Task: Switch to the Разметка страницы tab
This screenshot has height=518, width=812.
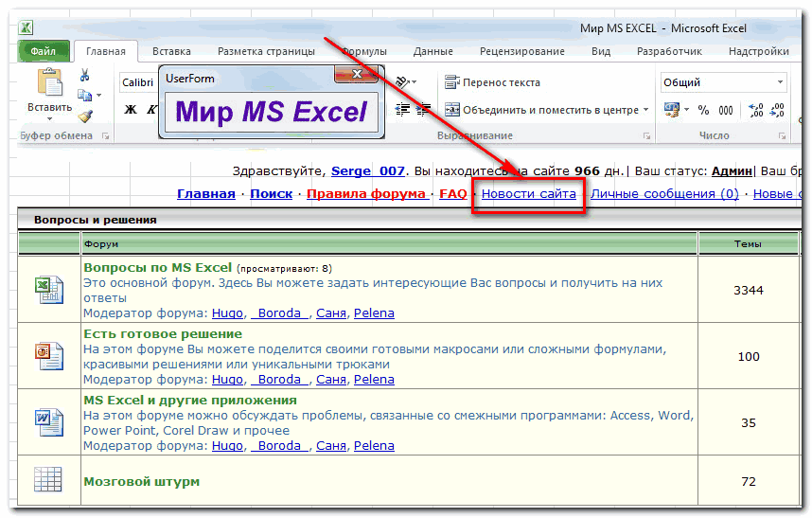Action: tap(266, 51)
